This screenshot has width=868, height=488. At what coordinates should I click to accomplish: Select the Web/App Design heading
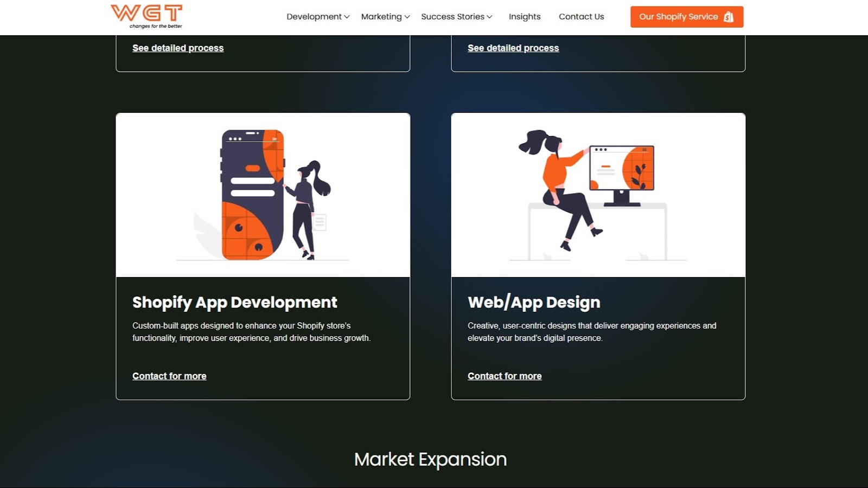pos(534,302)
